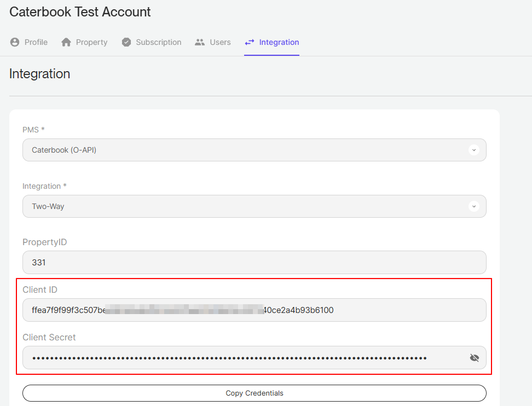532x406 pixels.
Task: Go to the Subscription tab
Action: pos(151,42)
